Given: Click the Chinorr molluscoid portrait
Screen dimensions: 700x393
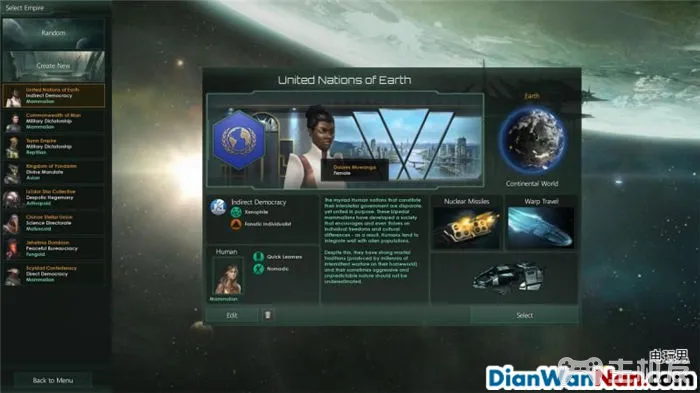Looking at the screenshot, I should pyautogui.click(x=13, y=224).
